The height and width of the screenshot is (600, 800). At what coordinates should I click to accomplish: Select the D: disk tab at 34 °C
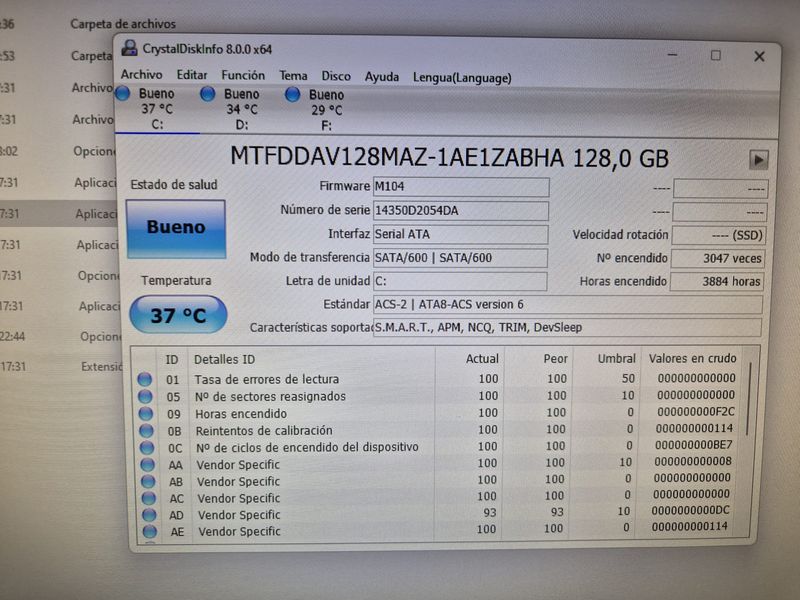242,109
